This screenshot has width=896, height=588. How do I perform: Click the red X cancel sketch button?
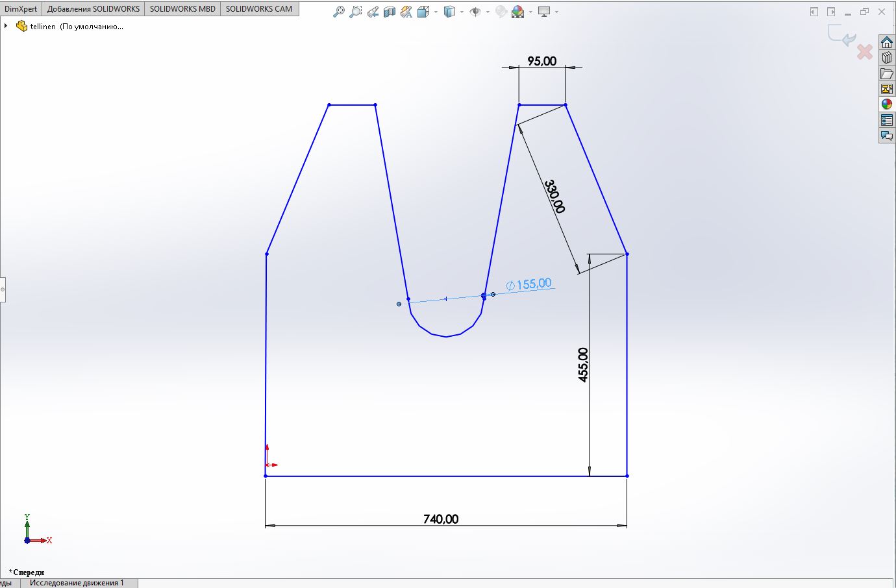pos(864,52)
